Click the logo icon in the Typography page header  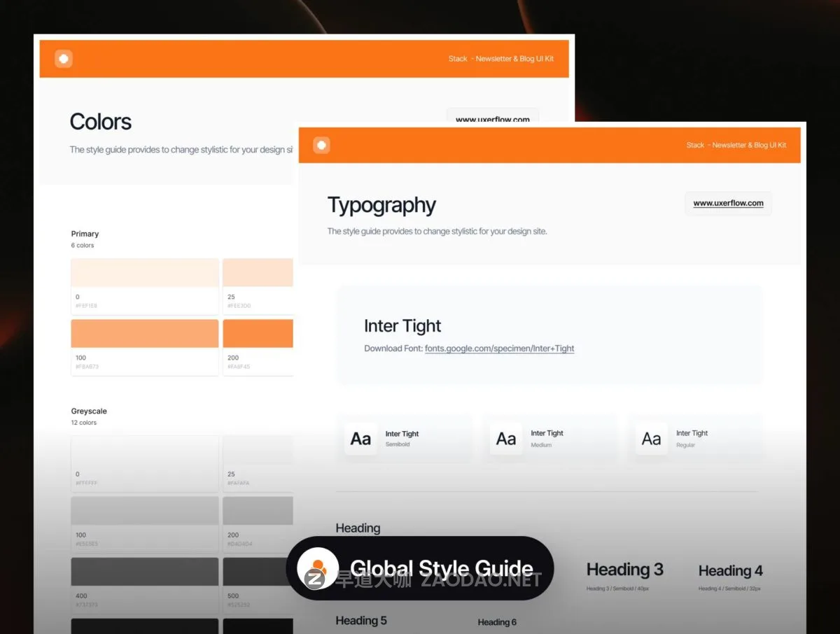pyautogui.click(x=321, y=145)
